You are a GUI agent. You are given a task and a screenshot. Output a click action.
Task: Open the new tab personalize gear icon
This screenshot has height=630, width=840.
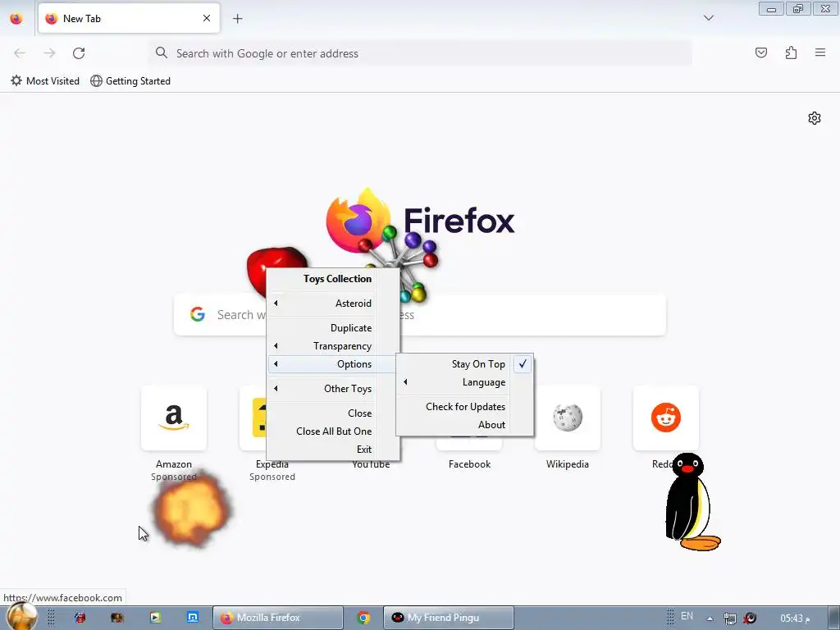(815, 118)
